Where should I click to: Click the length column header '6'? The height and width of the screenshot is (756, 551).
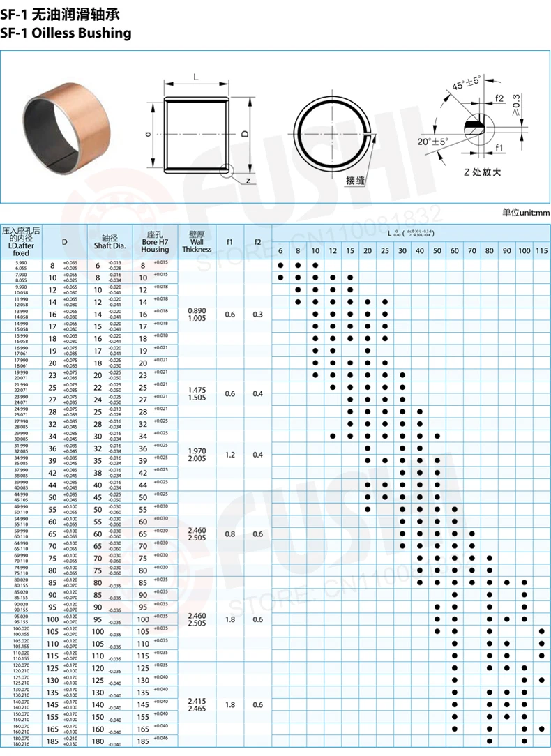[x=280, y=250]
